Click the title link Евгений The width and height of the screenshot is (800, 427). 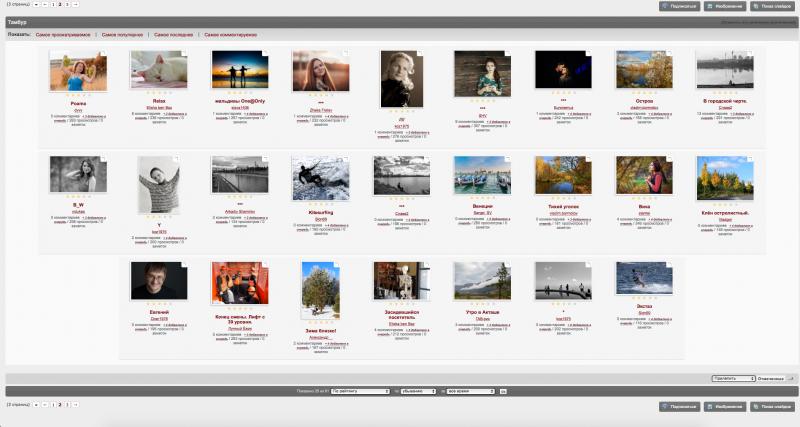[159, 312]
